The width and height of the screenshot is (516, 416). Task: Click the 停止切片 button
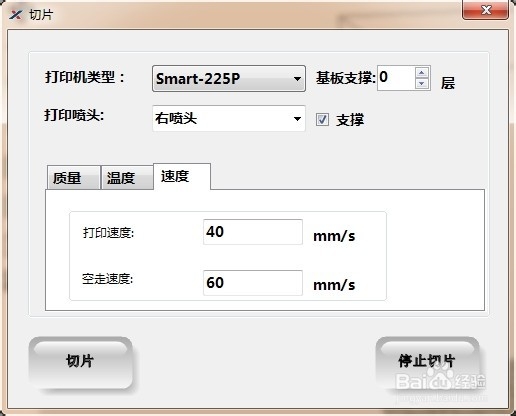click(427, 363)
